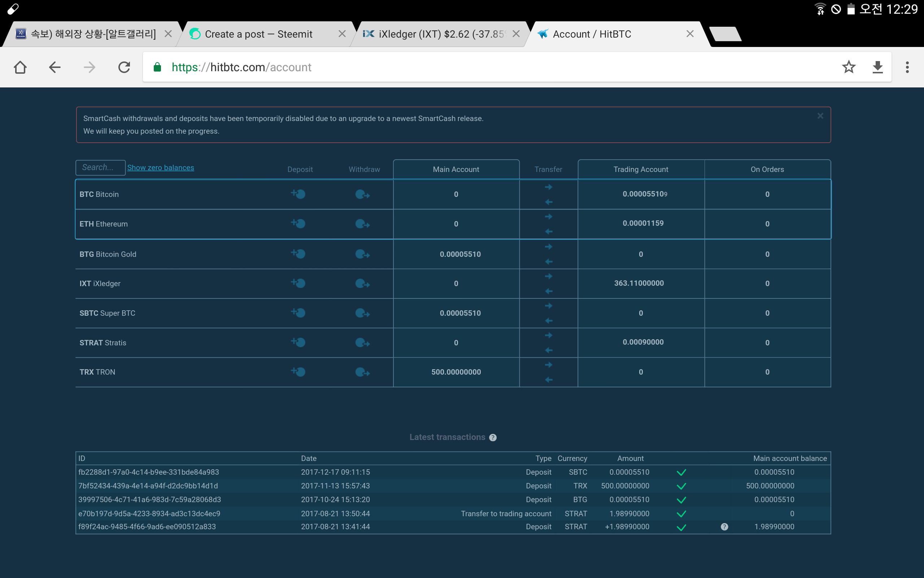Open deposit for IXT iXledger
This screenshot has width=924, height=578.
(x=298, y=283)
